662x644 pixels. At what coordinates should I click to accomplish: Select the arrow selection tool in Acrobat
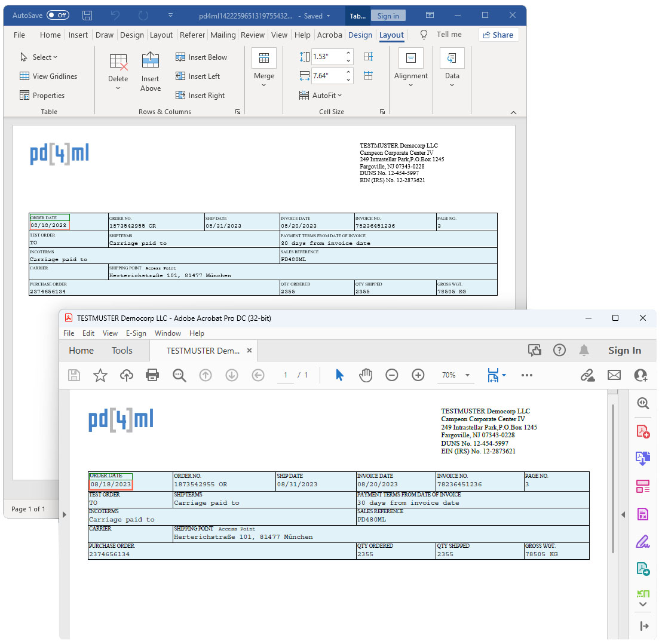point(339,375)
